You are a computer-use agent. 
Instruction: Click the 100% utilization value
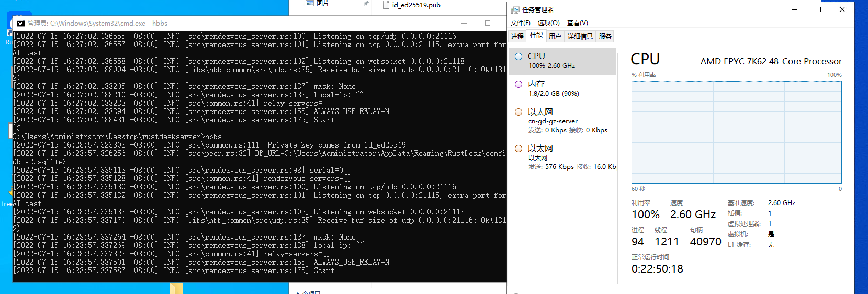tap(646, 214)
